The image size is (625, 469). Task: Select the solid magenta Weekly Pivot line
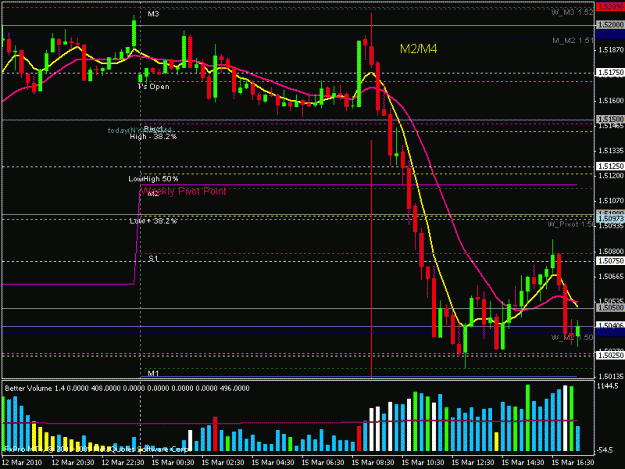click(359, 185)
